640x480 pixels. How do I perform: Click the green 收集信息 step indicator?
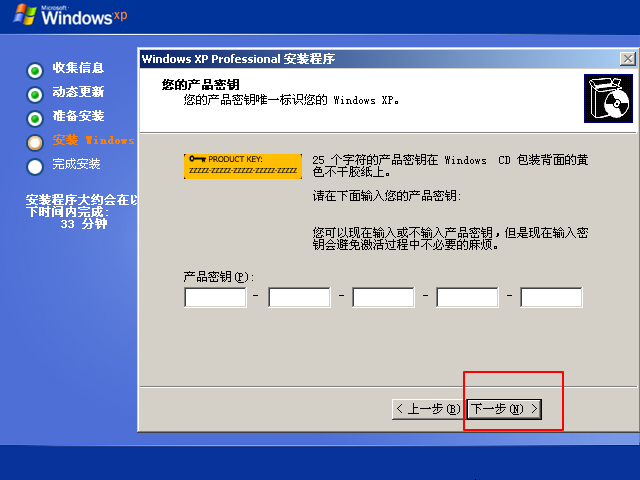point(35,71)
